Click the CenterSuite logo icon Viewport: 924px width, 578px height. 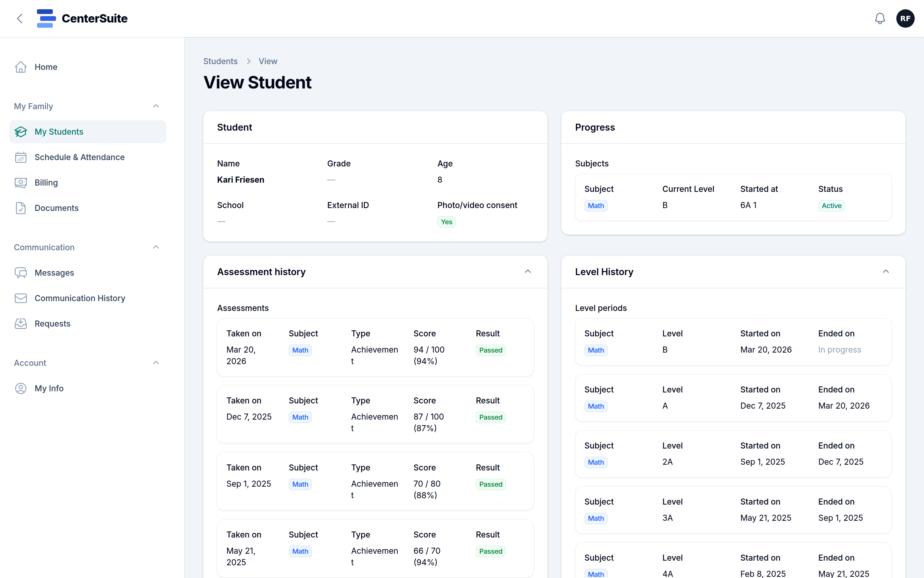[46, 18]
